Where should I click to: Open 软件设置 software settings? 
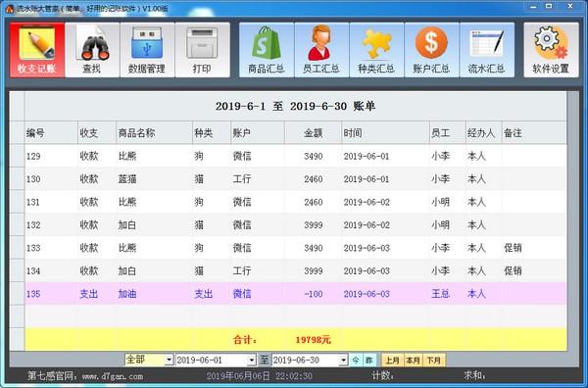click(551, 50)
